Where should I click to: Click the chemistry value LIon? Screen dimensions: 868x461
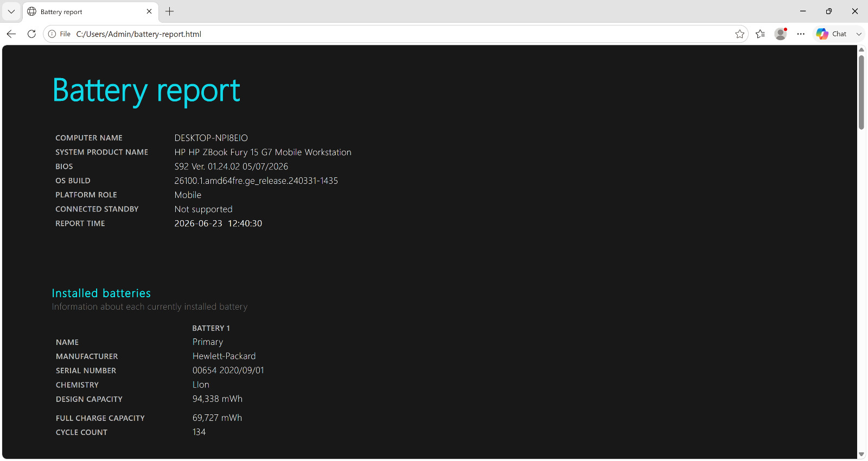click(x=201, y=385)
